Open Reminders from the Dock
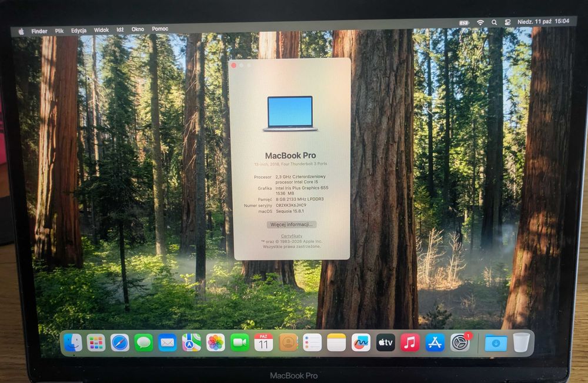 (x=312, y=342)
